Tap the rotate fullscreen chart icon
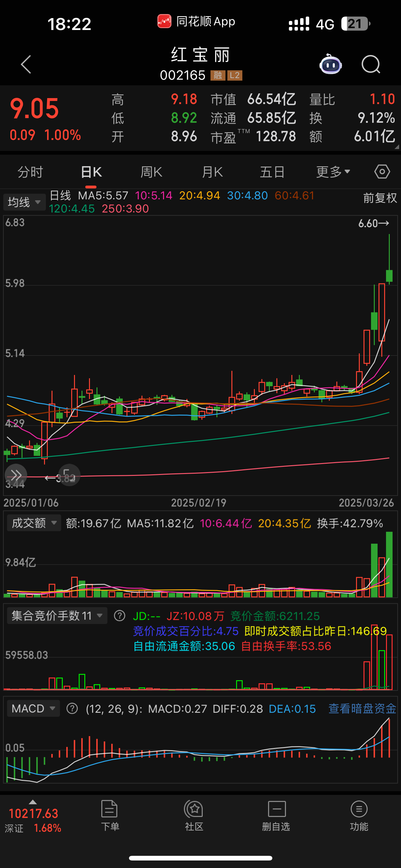The image size is (401, 868). (x=69, y=475)
